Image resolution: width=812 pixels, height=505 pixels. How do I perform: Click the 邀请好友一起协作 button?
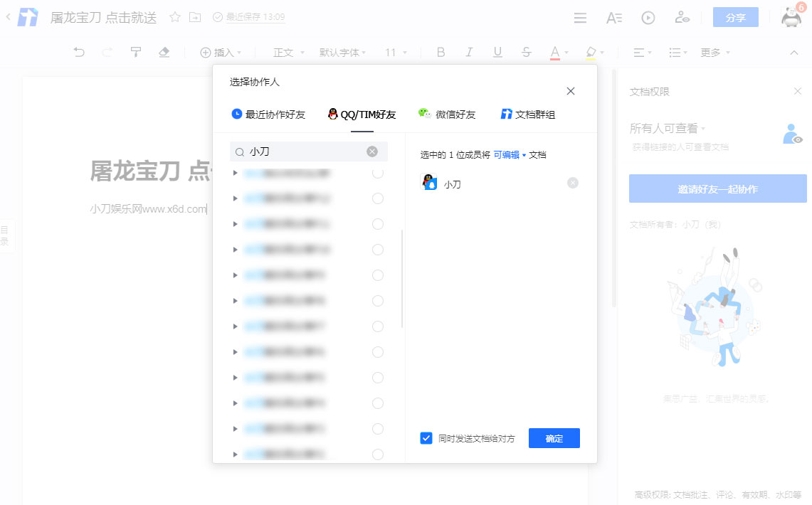tap(717, 189)
